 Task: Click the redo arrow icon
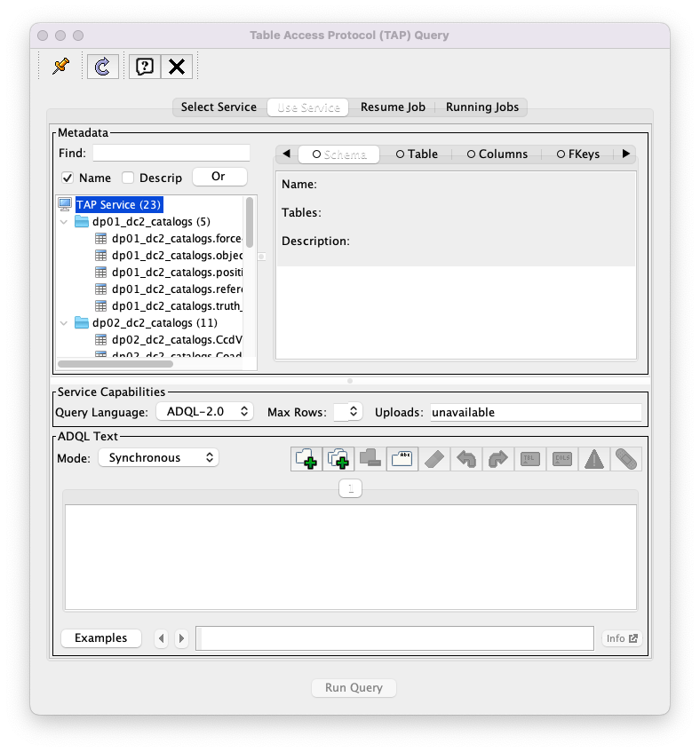coord(498,459)
